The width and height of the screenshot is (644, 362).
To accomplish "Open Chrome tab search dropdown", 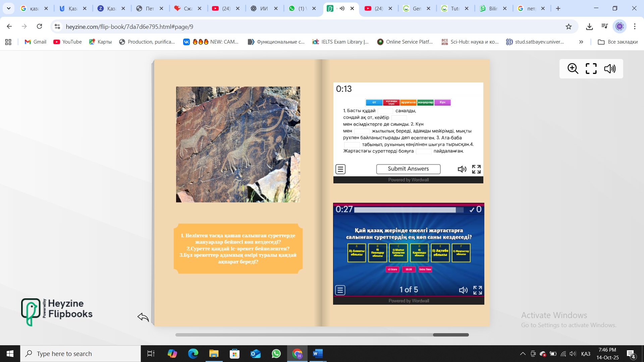I will click(x=9, y=8).
